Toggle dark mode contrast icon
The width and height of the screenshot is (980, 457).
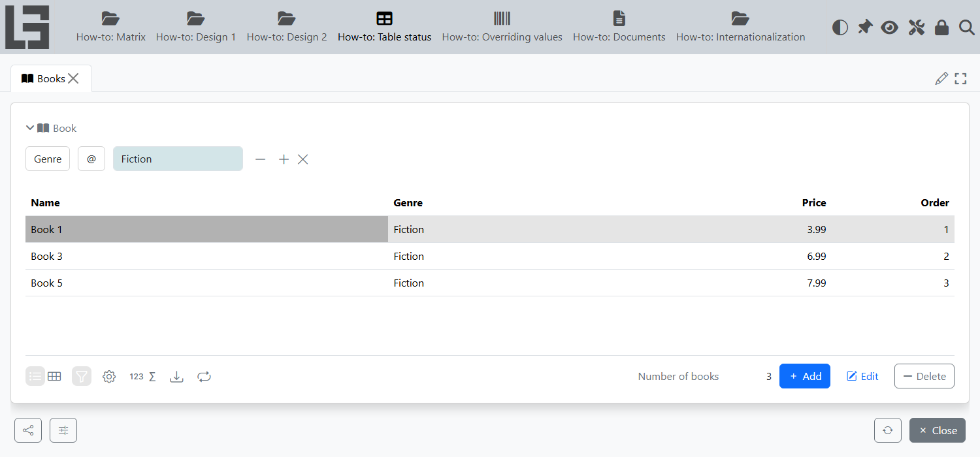(840, 27)
